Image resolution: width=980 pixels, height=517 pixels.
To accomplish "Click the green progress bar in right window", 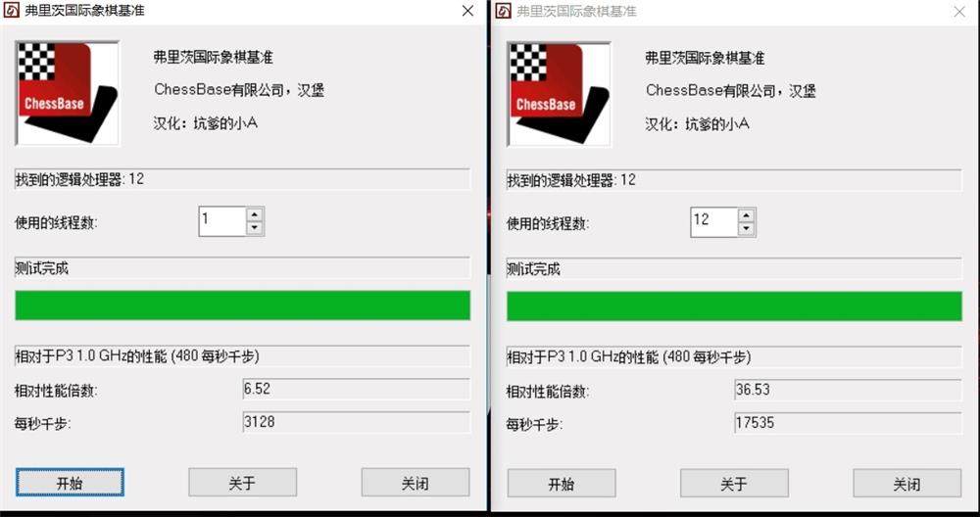I will coord(734,305).
